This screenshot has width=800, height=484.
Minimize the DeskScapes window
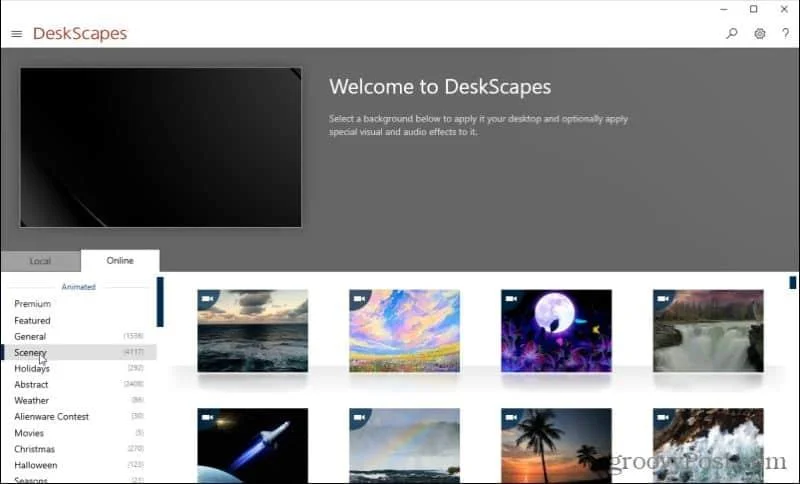point(723,9)
